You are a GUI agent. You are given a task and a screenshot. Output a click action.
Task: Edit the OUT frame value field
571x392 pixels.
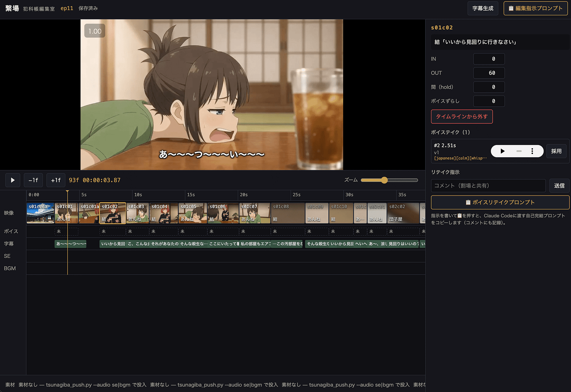pyautogui.click(x=489, y=73)
